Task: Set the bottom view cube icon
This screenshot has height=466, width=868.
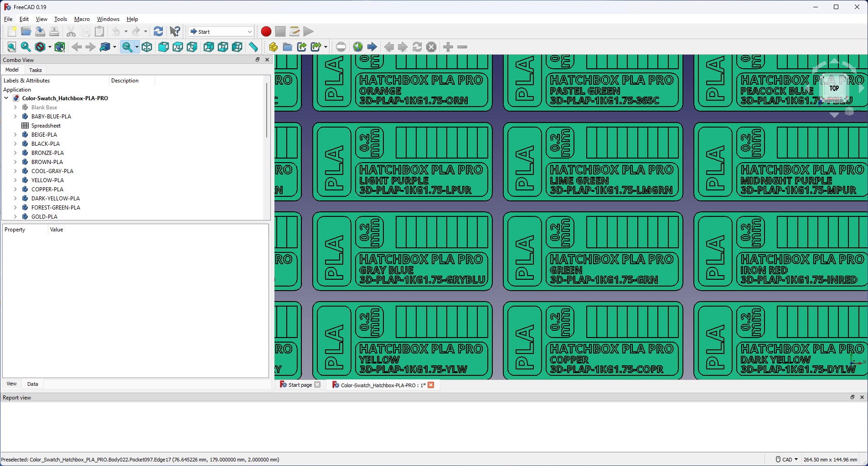Action: (x=223, y=47)
